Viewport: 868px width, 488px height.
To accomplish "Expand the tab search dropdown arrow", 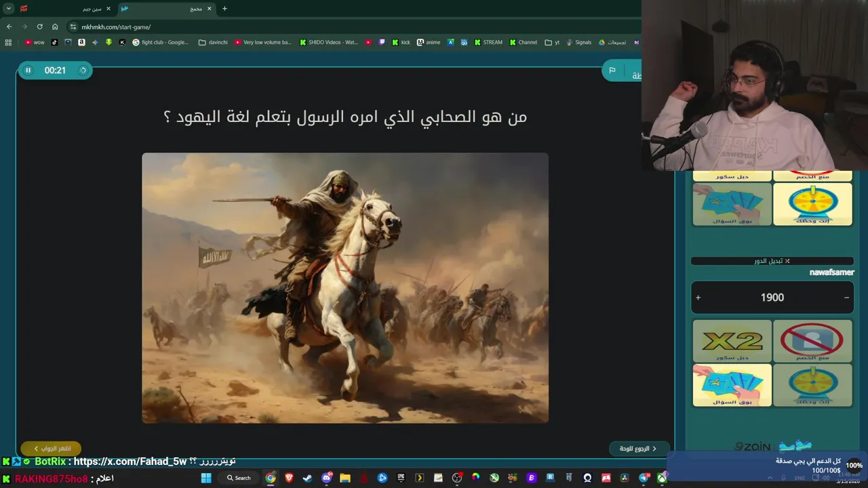I will pos(9,9).
